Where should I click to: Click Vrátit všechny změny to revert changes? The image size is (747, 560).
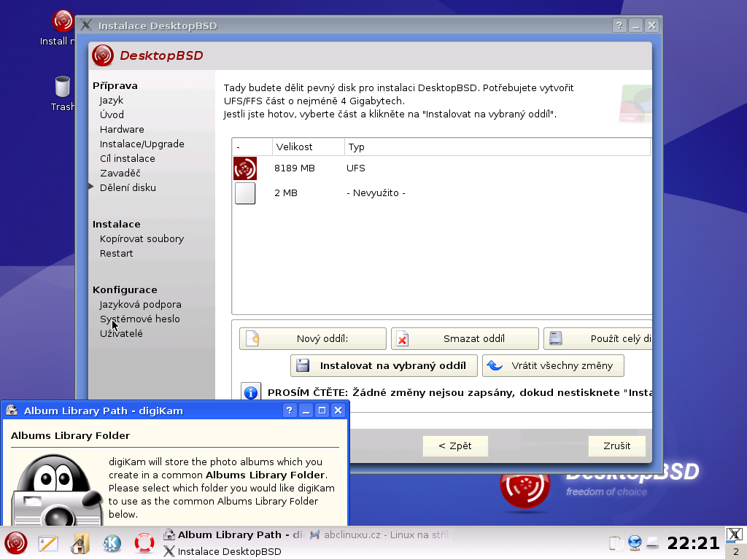pyautogui.click(x=553, y=366)
